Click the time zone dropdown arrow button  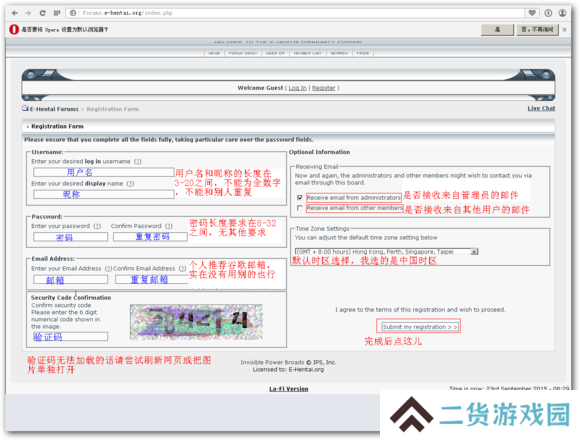pyautogui.click(x=474, y=252)
